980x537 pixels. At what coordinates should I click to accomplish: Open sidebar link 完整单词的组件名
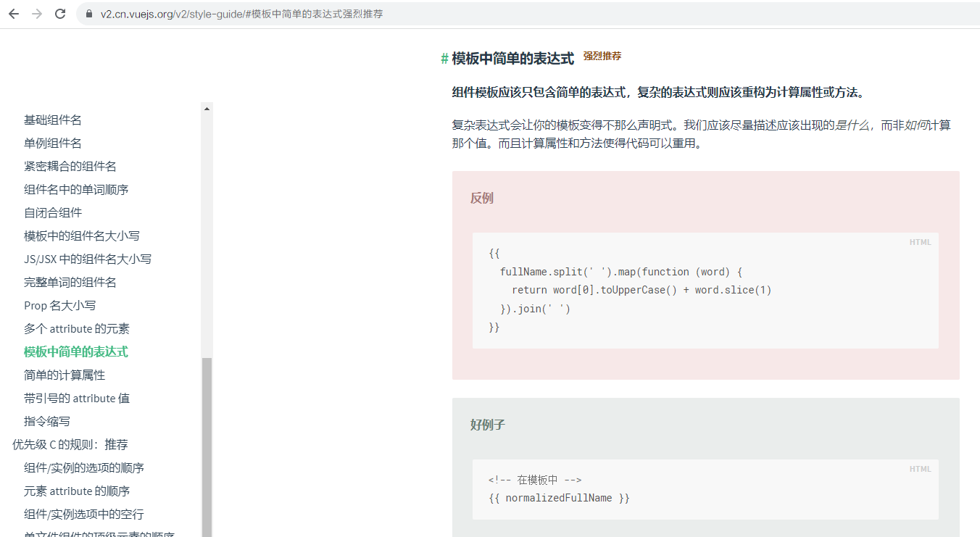(x=70, y=282)
